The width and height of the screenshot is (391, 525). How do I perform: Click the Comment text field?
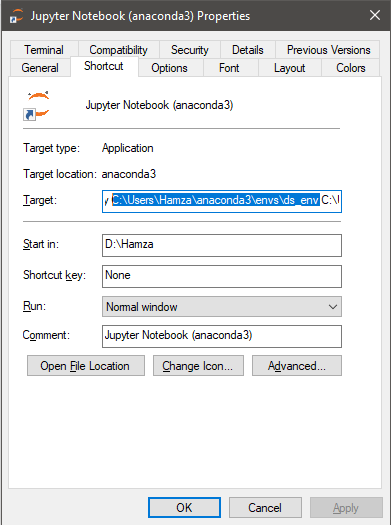222,336
